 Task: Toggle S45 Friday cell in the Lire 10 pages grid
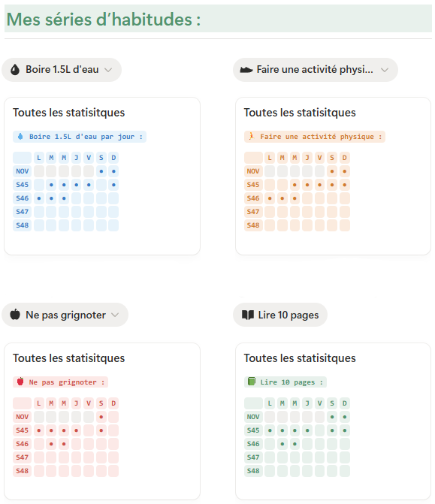[319, 430]
